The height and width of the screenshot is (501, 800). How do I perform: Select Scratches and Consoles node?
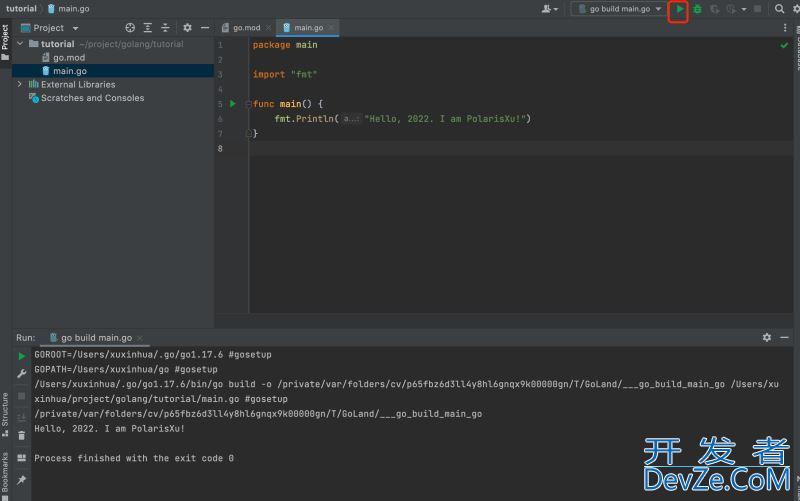pyautogui.click(x=87, y=98)
